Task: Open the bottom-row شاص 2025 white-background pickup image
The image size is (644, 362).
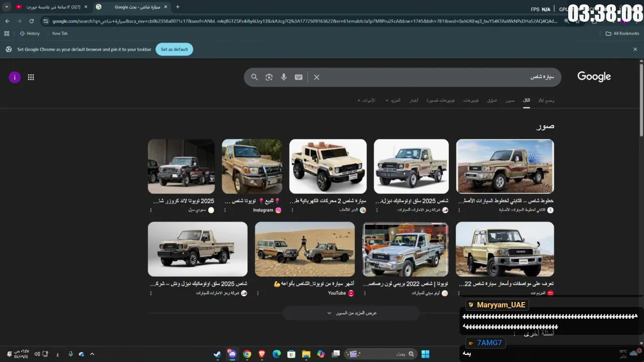Action: coord(198,249)
